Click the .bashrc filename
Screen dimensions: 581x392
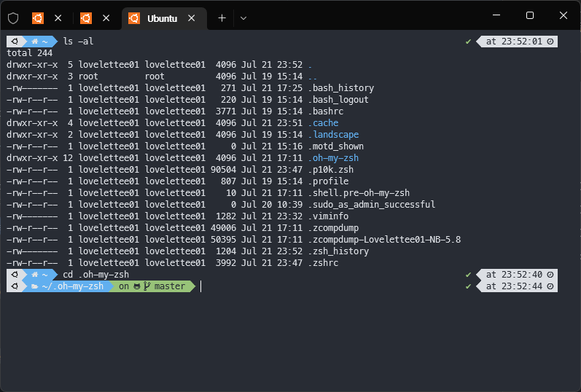click(x=326, y=111)
